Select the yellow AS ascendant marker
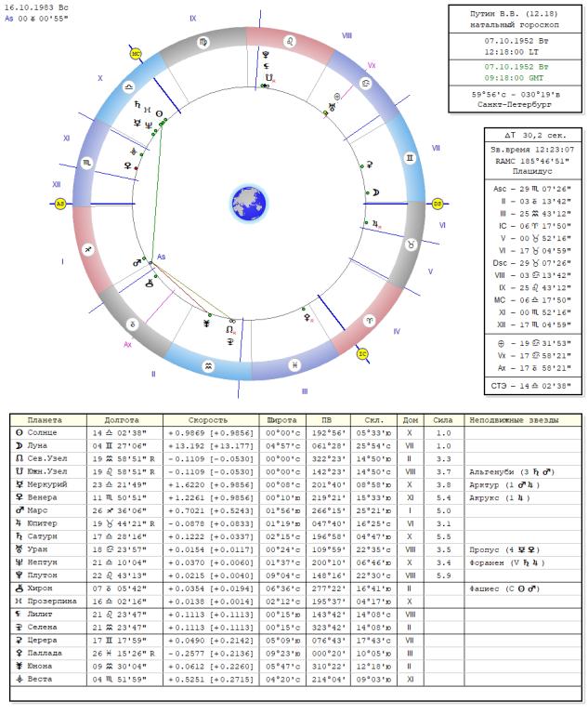Screen dimensions: 588x714 pyautogui.click(x=61, y=203)
